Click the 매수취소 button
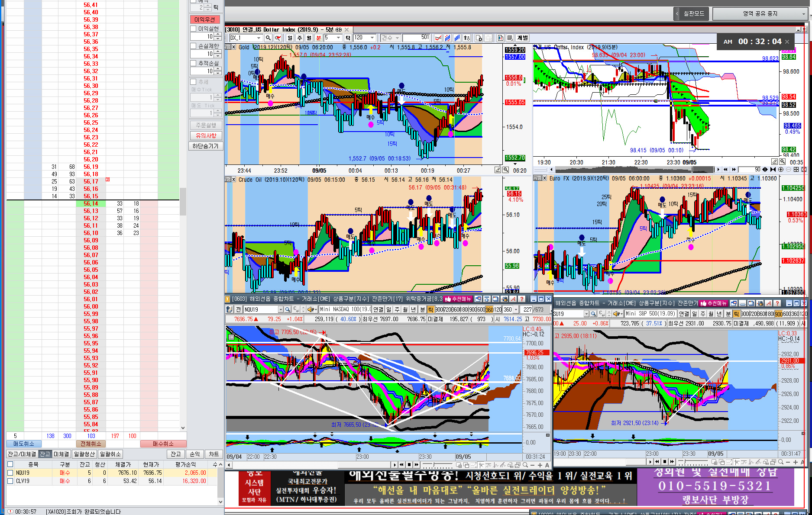 point(163,444)
